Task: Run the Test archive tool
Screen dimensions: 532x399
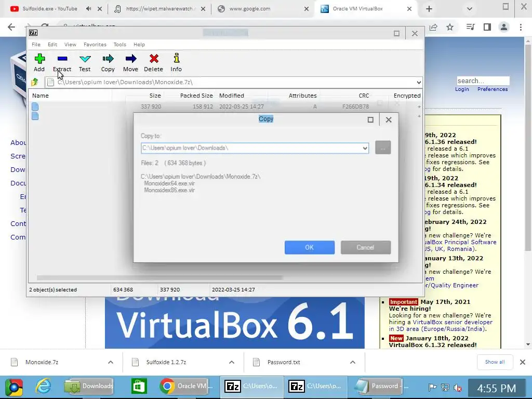Action: pyautogui.click(x=85, y=63)
